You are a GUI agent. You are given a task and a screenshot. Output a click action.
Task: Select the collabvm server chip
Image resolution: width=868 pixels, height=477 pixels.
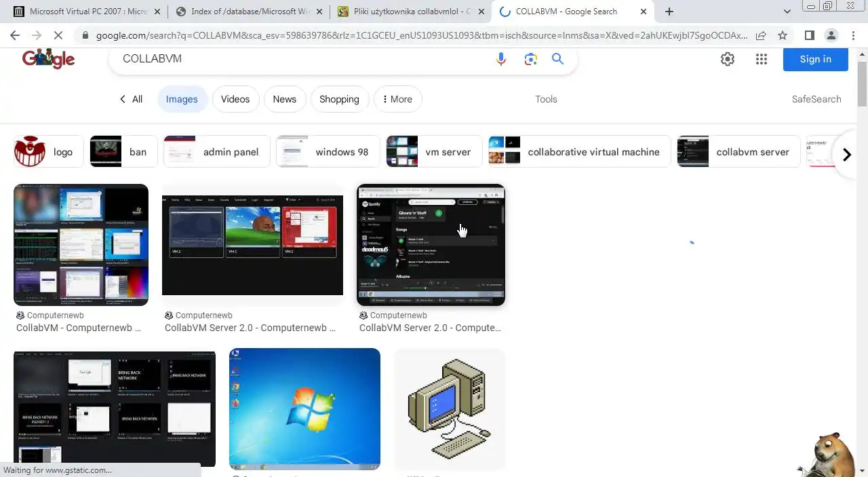738,152
